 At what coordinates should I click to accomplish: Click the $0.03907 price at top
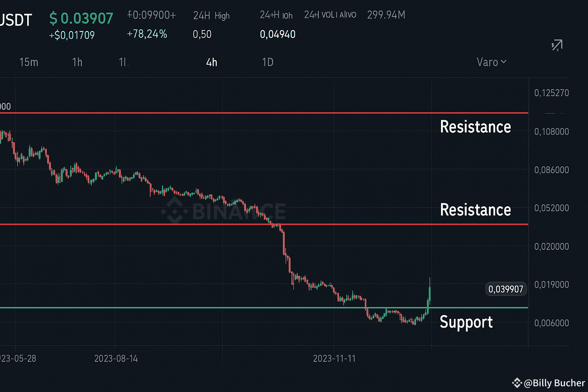click(82, 18)
